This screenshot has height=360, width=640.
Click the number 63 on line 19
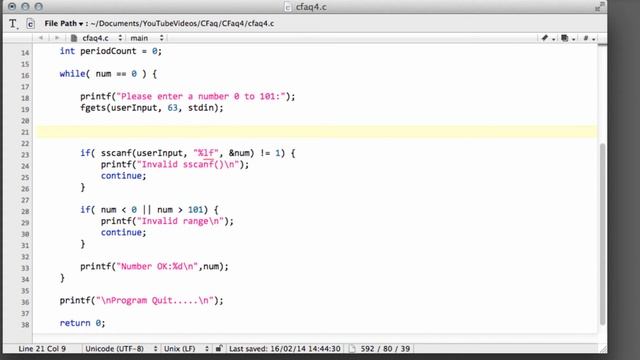[x=172, y=108]
